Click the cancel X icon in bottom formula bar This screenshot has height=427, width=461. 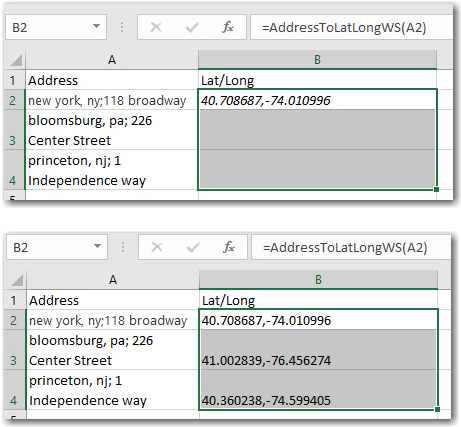(x=157, y=247)
